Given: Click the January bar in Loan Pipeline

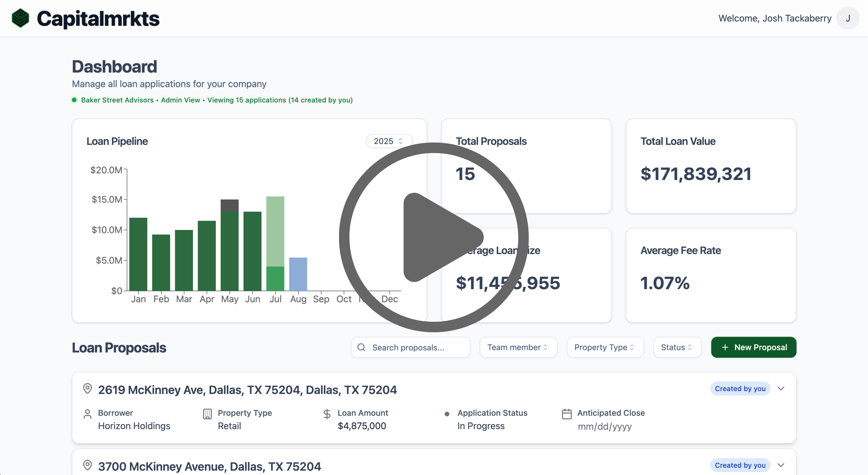Looking at the screenshot, I should 138,254.
